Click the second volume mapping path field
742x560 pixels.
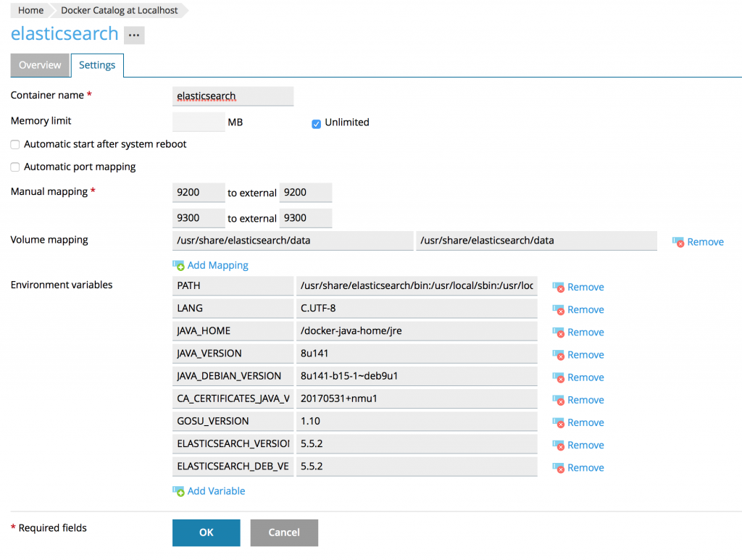click(x=537, y=241)
